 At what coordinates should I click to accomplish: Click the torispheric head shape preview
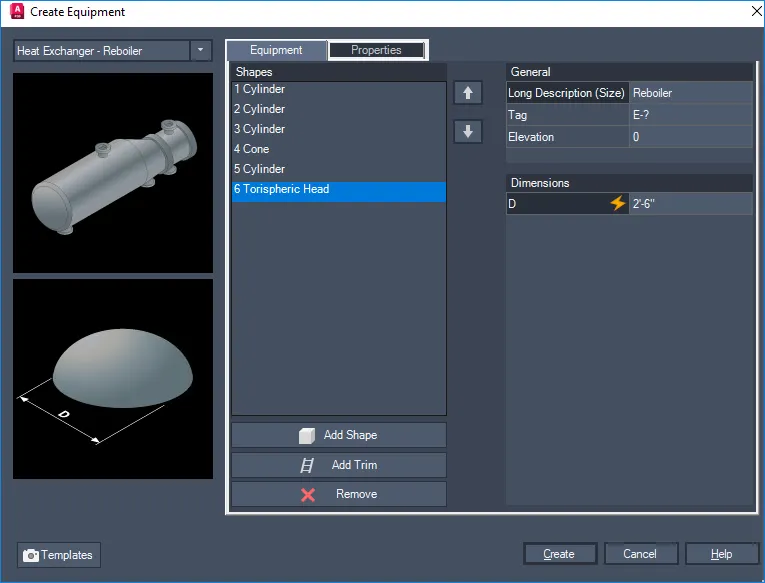pyautogui.click(x=113, y=379)
